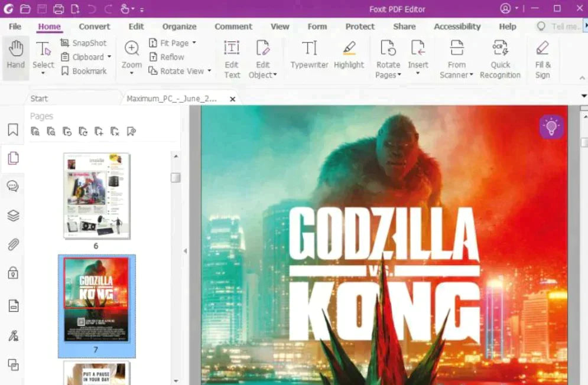Open the Bookmarks panel in the sidebar
The height and width of the screenshot is (385, 588).
[13, 130]
